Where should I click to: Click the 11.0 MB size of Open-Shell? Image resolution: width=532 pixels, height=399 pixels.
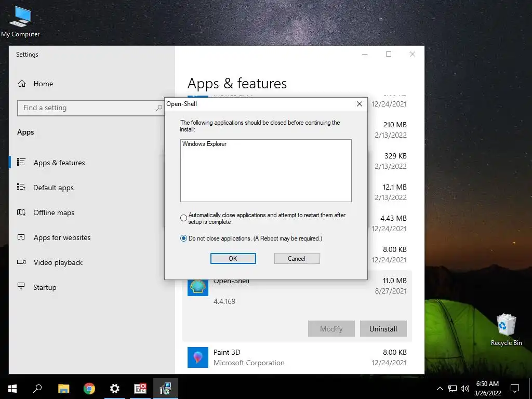click(x=394, y=281)
